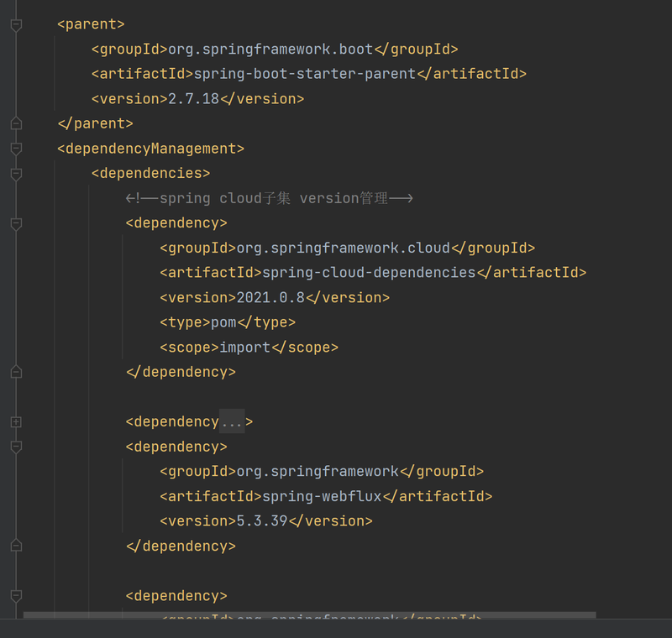Click the fold marker beside the closing parent tag
The height and width of the screenshot is (638, 672).
click(15, 123)
